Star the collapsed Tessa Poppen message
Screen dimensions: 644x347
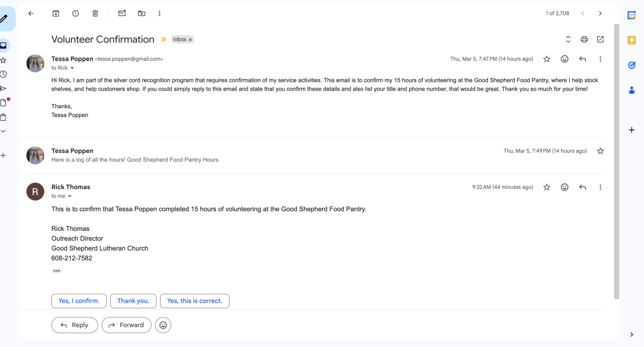(600, 151)
